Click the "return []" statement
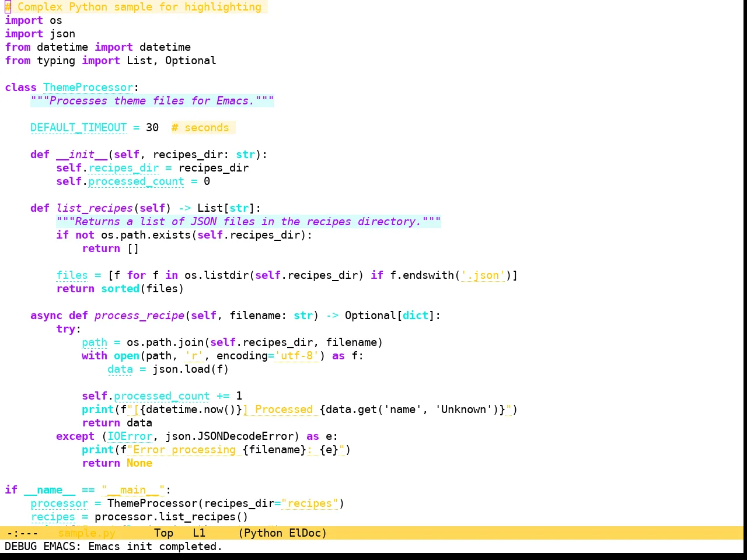The width and height of the screenshot is (747, 560). [110, 249]
